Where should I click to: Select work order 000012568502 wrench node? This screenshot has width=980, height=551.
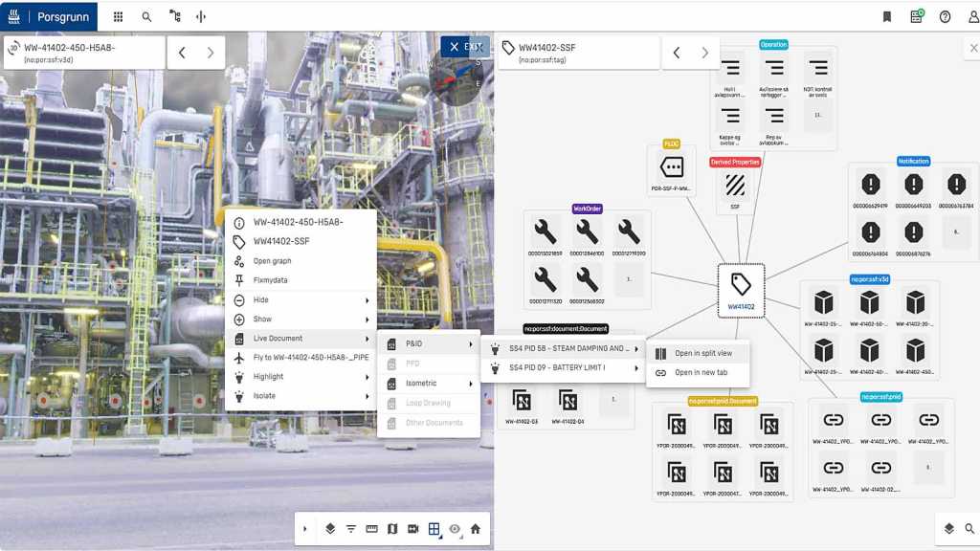(587, 285)
